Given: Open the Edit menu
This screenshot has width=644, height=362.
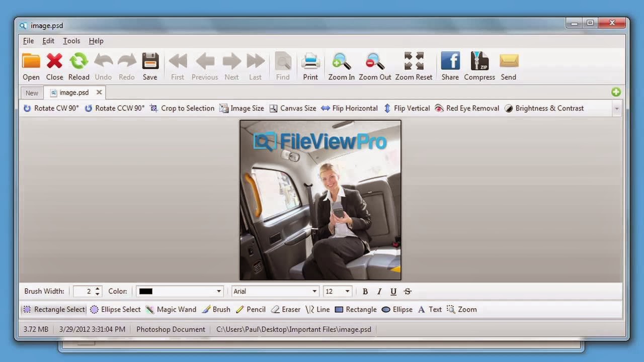Looking at the screenshot, I should (x=48, y=41).
